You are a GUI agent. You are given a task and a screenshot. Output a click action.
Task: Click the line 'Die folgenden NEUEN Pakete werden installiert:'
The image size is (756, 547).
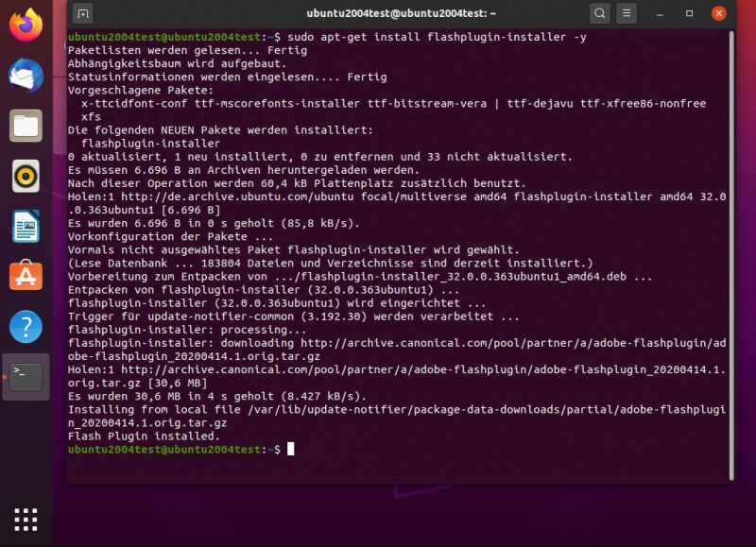coord(220,130)
